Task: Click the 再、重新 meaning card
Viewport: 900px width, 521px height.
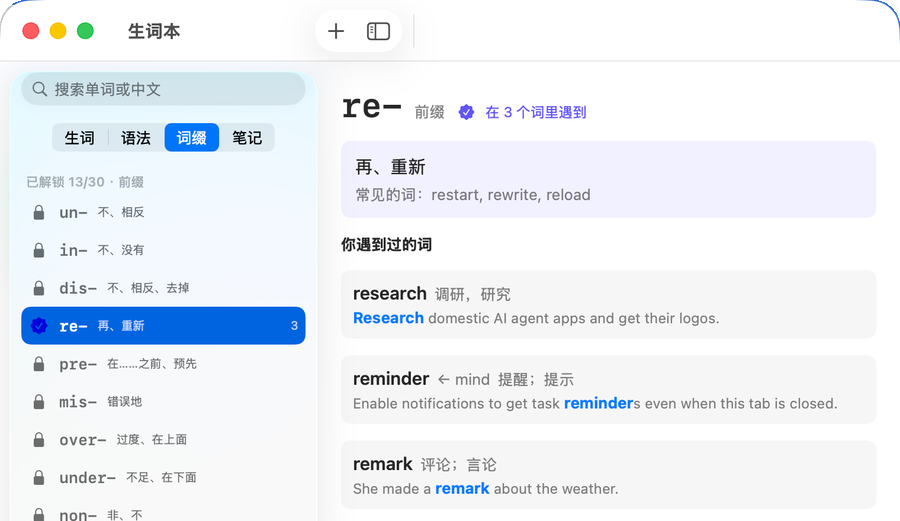Action: [608, 179]
